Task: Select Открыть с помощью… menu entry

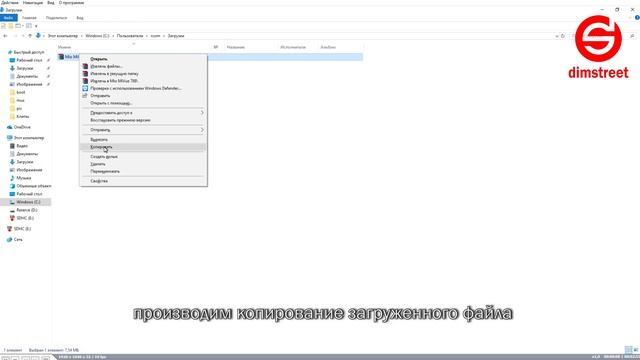Action: (x=143, y=103)
